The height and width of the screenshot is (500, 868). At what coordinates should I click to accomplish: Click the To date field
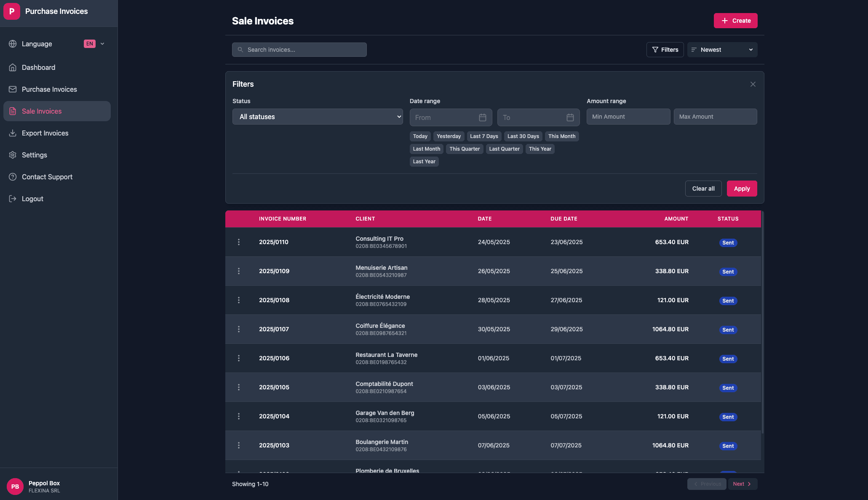pyautogui.click(x=538, y=117)
